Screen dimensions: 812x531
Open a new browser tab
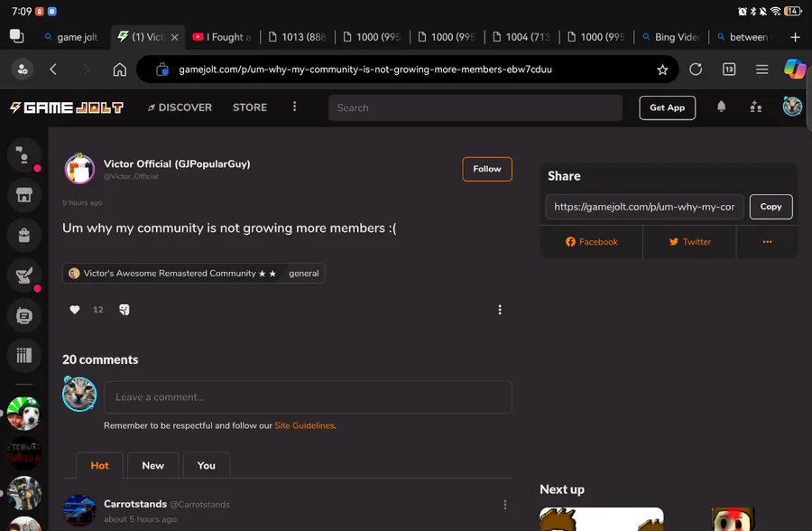pyautogui.click(x=795, y=37)
